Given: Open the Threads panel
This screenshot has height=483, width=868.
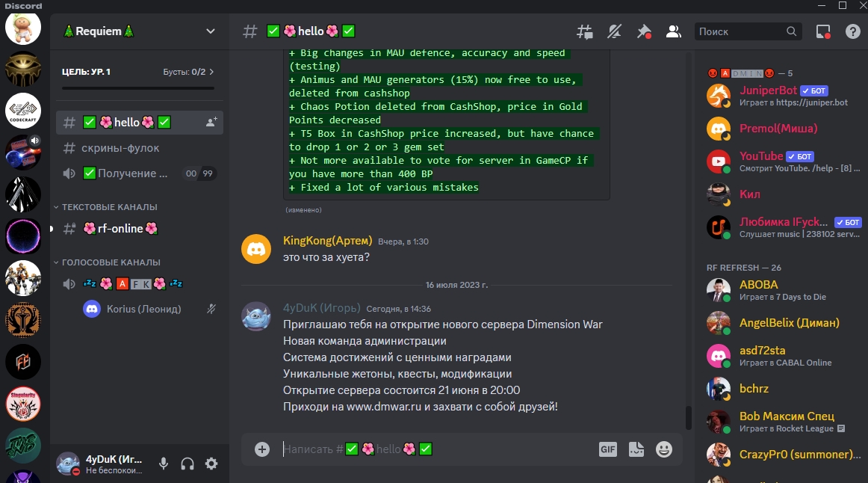Looking at the screenshot, I should 585,31.
